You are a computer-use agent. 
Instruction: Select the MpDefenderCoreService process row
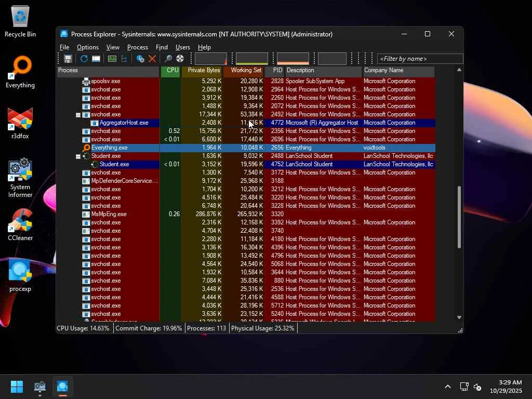tap(246, 181)
